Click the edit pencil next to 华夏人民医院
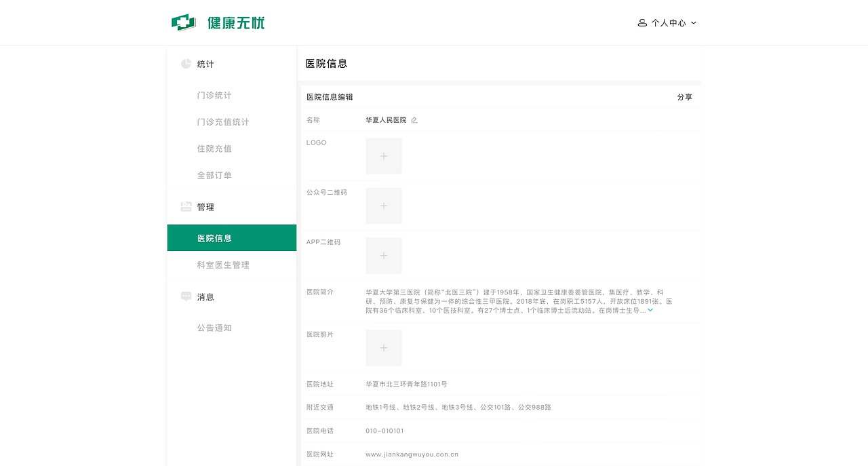868x466 pixels. 414,119
